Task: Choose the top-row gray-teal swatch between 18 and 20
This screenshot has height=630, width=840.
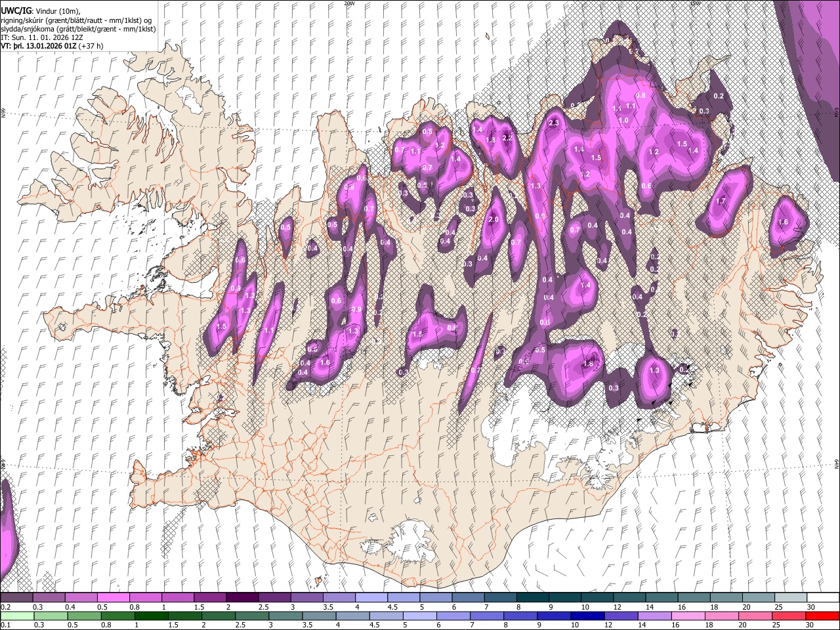Action: pyautogui.click(x=727, y=597)
